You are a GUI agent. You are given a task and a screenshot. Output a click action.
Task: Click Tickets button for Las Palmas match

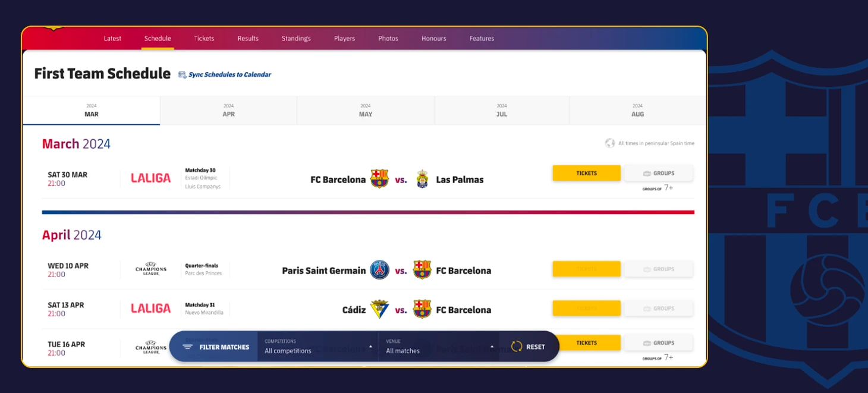pos(587,173)
